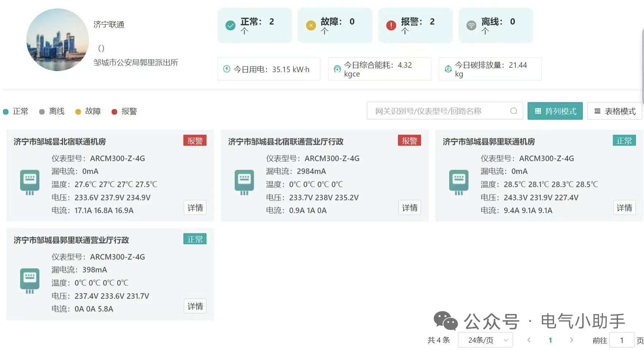
Task: Click the 今日碳排放量 CO2 icon
Action: (x=448, y=69)
